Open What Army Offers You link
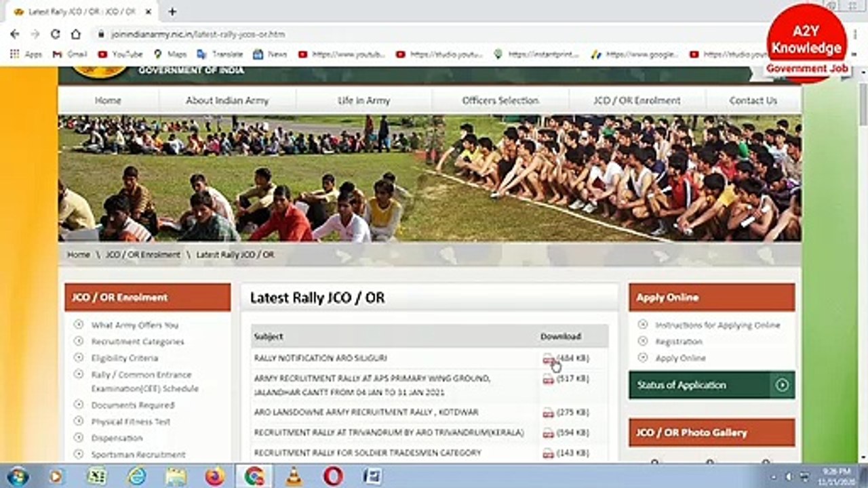Viewport: 868px width, 488px height. coord(135,325)
